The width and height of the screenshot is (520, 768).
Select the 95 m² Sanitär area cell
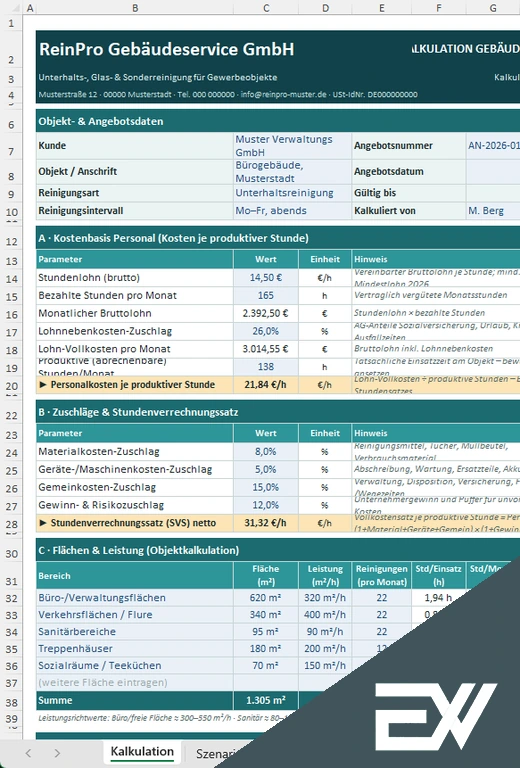266,632
